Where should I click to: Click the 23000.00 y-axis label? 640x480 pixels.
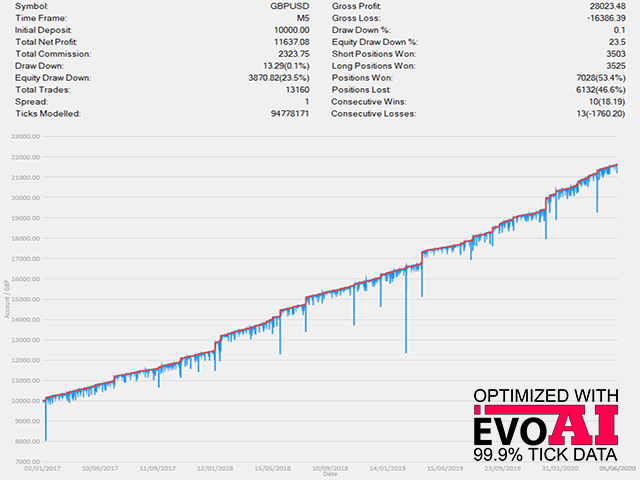tap(26, 137)
